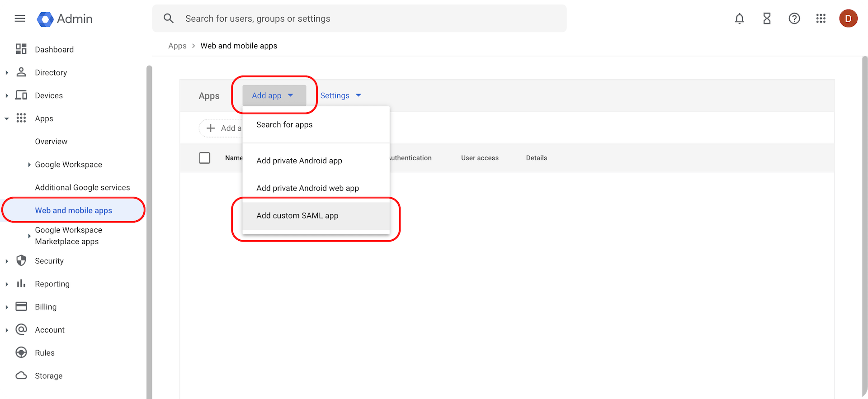The width and height of the screenshot is (868, 399).
Task: Open the Google apps grid launcher
Action: [821, 19]
